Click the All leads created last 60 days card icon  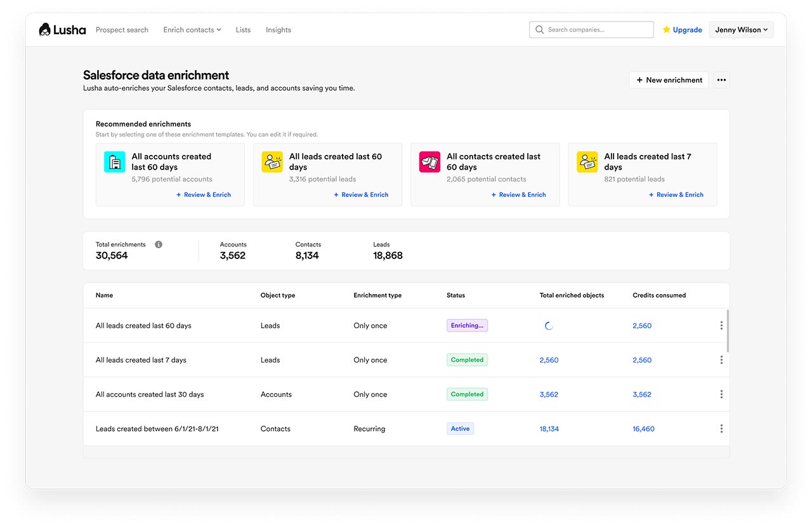272,162
